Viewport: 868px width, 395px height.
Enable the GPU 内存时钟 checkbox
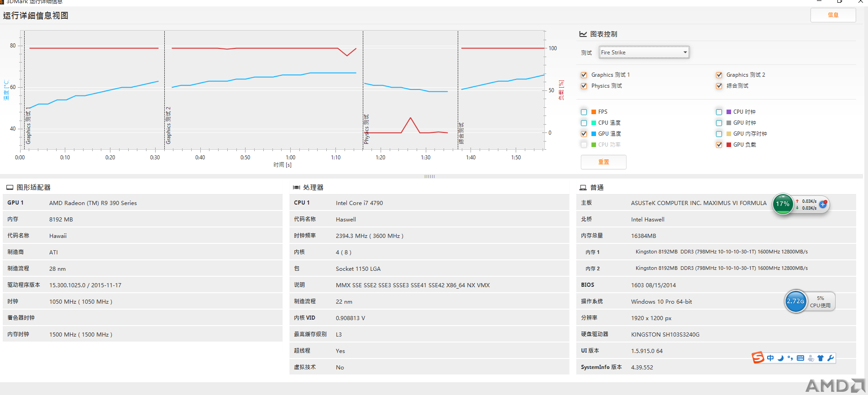pyautogui.click(x=719, y=134)
